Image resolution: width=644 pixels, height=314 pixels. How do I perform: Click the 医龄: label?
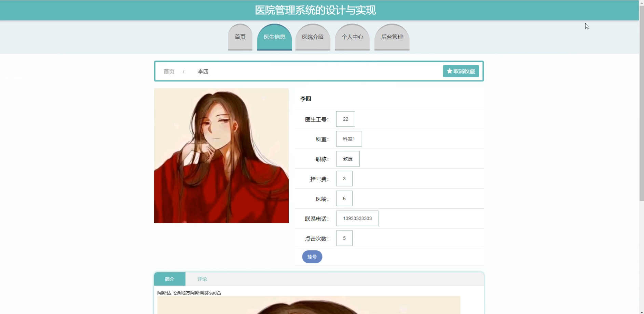point(322,199)
